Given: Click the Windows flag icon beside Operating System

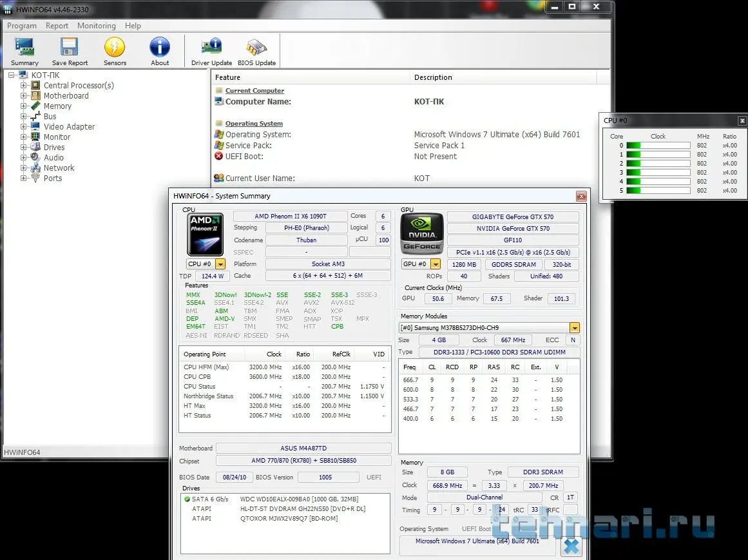Looking at the screenshot, I should tap(218, 135).
